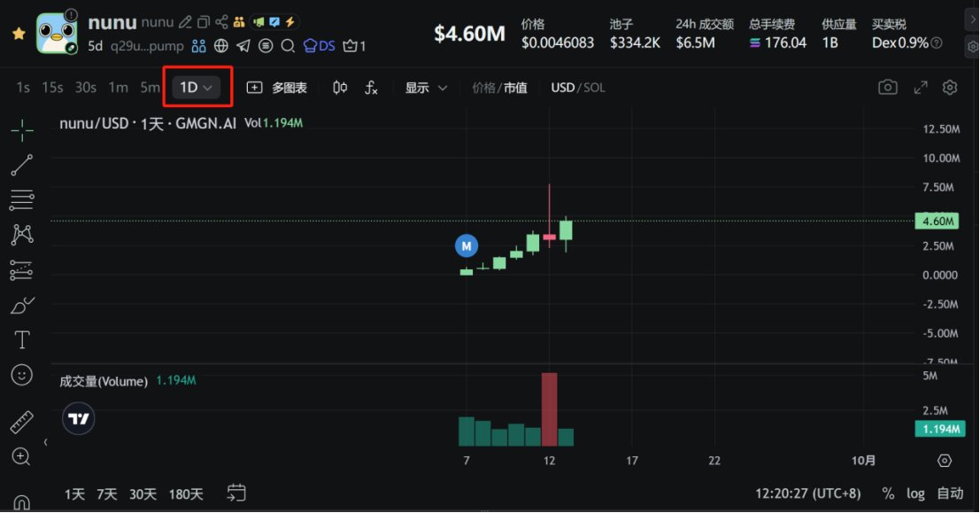Select the Fibonacci retracement lines tool

coord(22,200)
